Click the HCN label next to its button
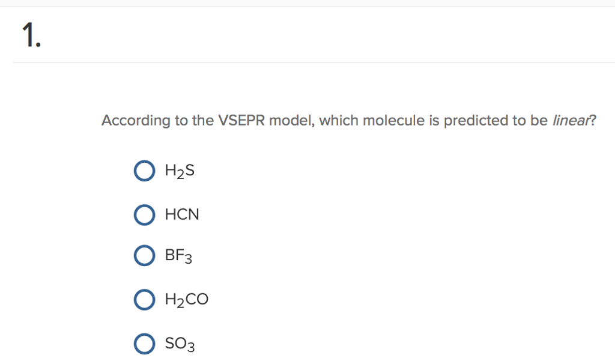 coord(181,214)
